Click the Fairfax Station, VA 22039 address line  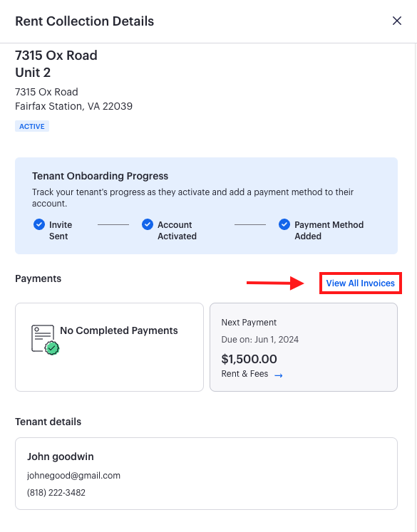click(73, 106)
